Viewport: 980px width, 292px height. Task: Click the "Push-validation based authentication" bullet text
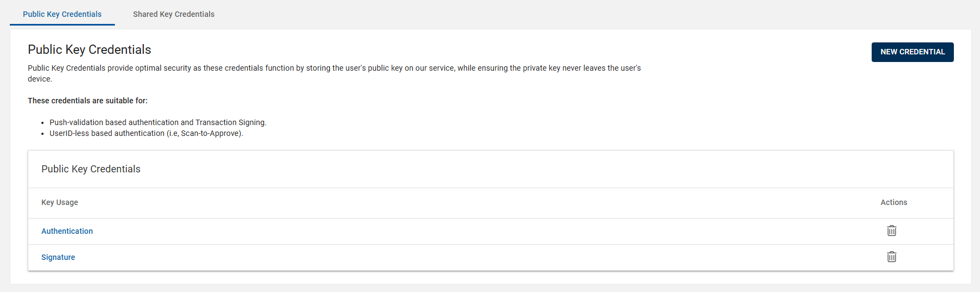click(114, 122)
